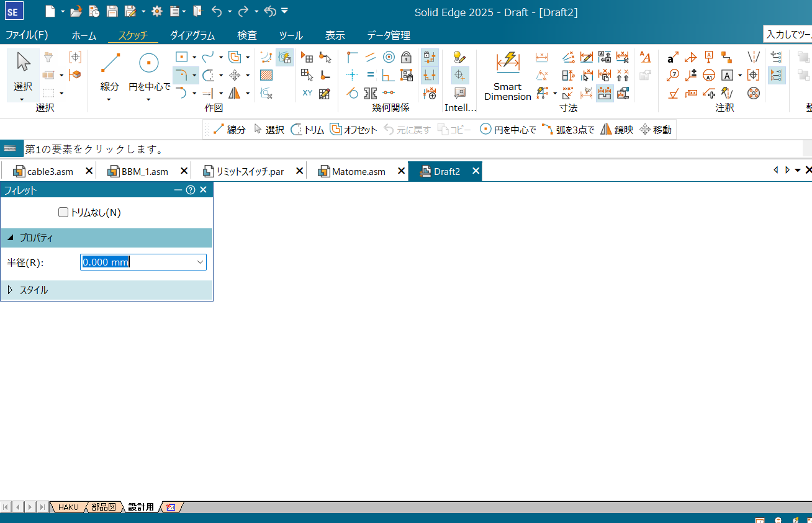Click the オフセット quick toolbar button
Viewport: 812px width, 523px height.
(354, 130)
